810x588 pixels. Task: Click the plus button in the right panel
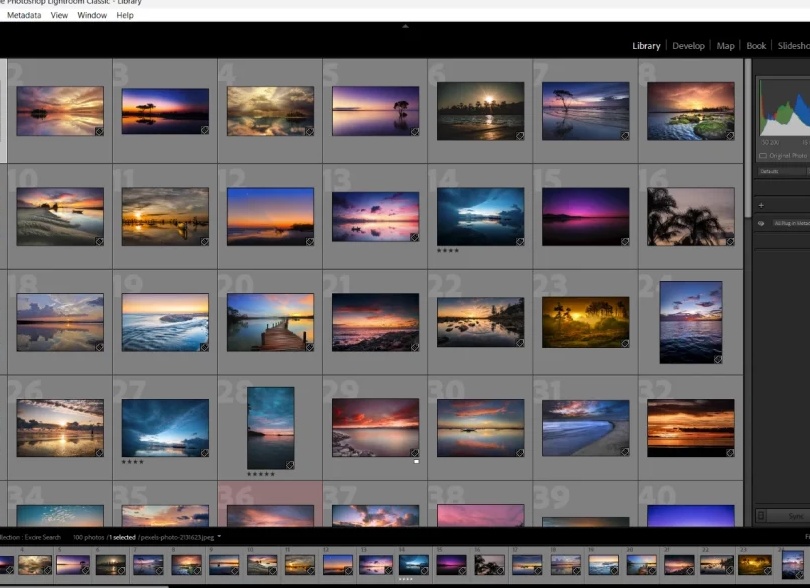click(761, 205)
